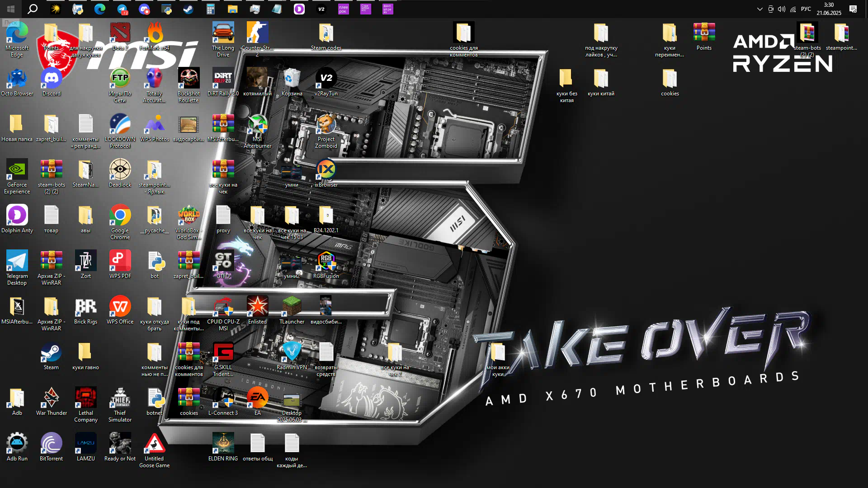This screenshot has height=488, width=868.
Task: Launch the v2RayTun desktop shortcut
Action: [326, 82]
